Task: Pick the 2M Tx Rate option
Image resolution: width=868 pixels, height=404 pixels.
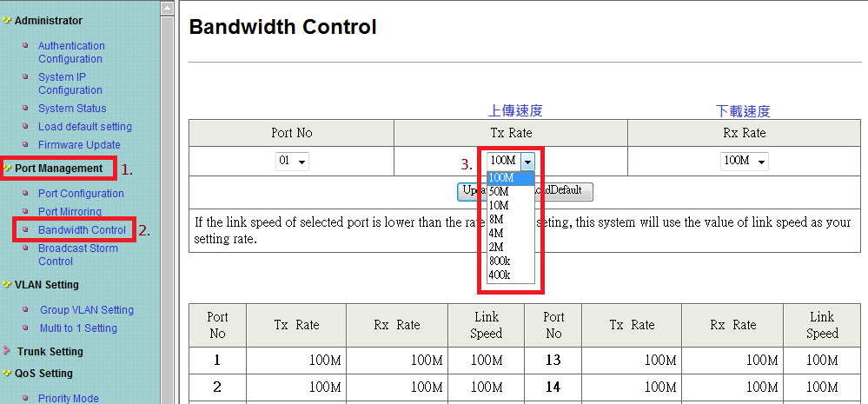Action: point(497,247)
